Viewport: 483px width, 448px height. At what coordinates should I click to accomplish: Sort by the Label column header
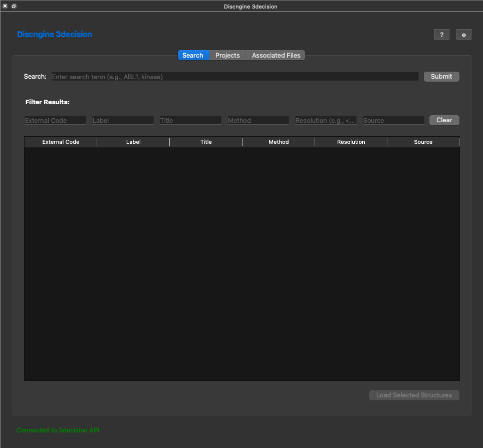(x=133, y=142)
